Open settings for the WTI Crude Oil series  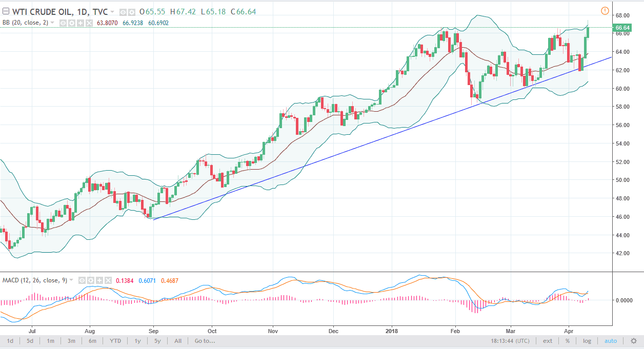coord(132,11)
